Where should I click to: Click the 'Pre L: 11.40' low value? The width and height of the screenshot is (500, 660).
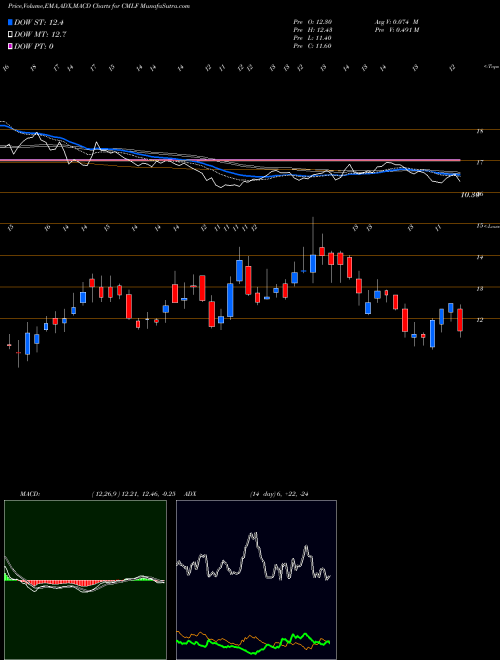(x=312, y=38)
